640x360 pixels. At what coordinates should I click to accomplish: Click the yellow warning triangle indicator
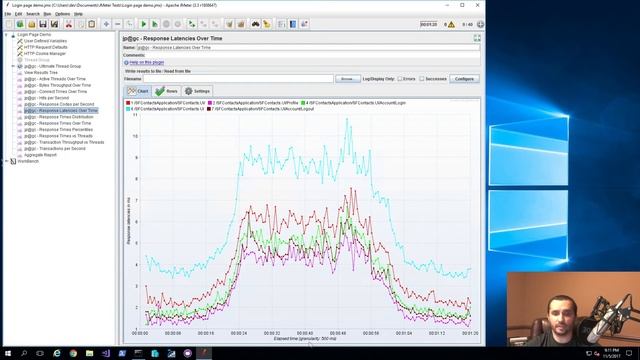(x=451, y=25)
